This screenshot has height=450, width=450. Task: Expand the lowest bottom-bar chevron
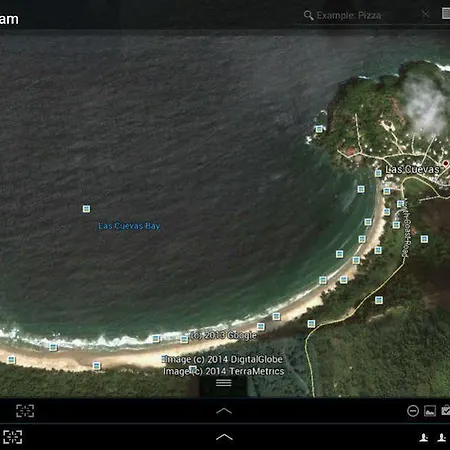pyautogui.click(x=224, y=437)
